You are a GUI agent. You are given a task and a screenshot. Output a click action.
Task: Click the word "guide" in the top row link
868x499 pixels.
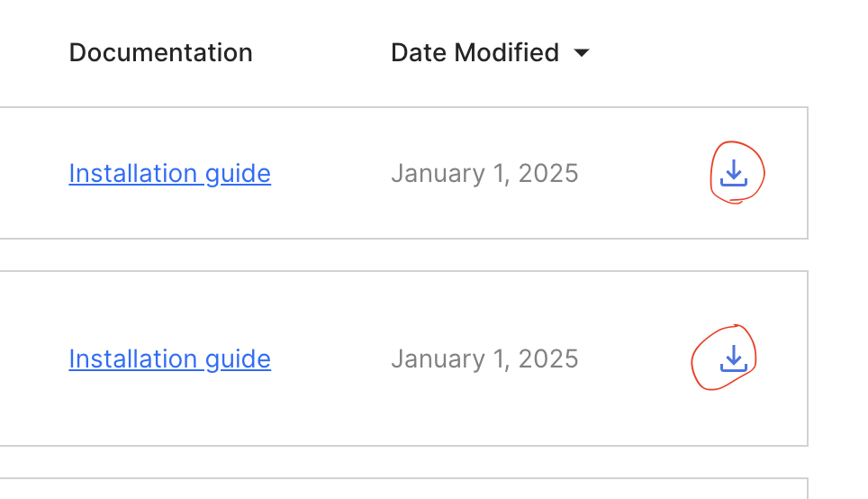[238, 173]
